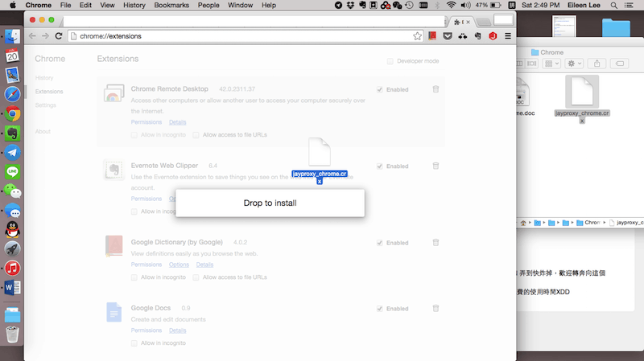
Task: Toggle Enabled for Google Dictionary
Action: [379, 243]
